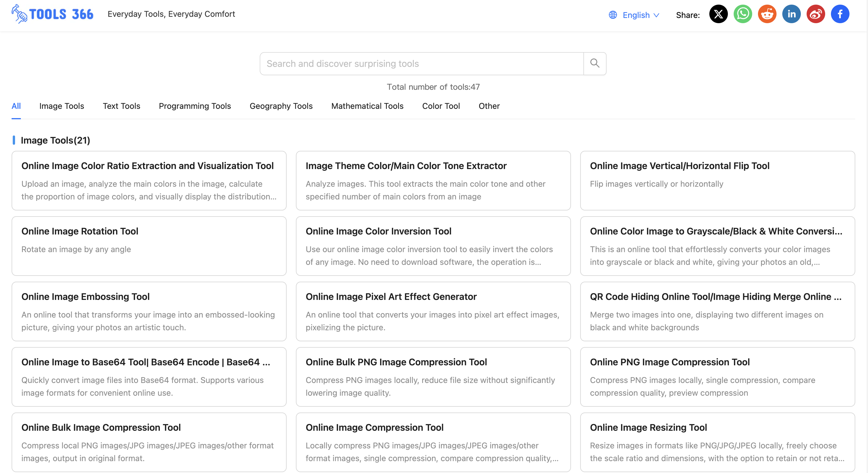Open Online Image Compression Tool card
Viewport: 868px width, 473px height.
click(x=433, y=442)
